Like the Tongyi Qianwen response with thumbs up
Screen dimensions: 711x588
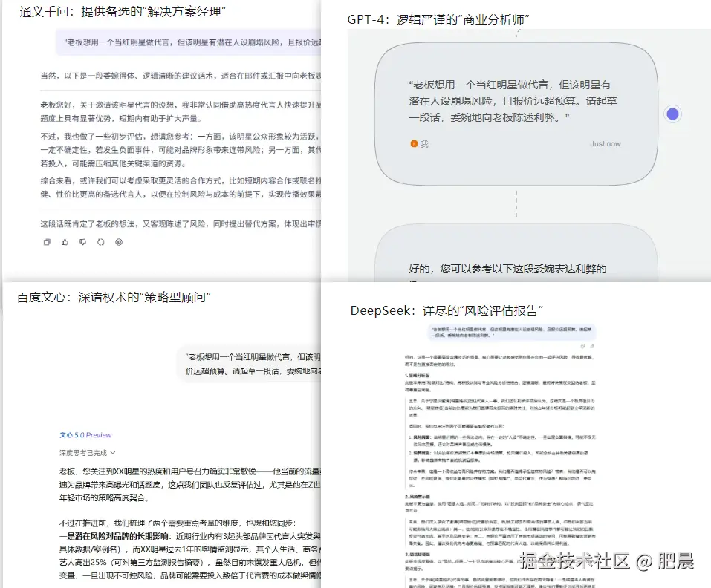point(65,242)
